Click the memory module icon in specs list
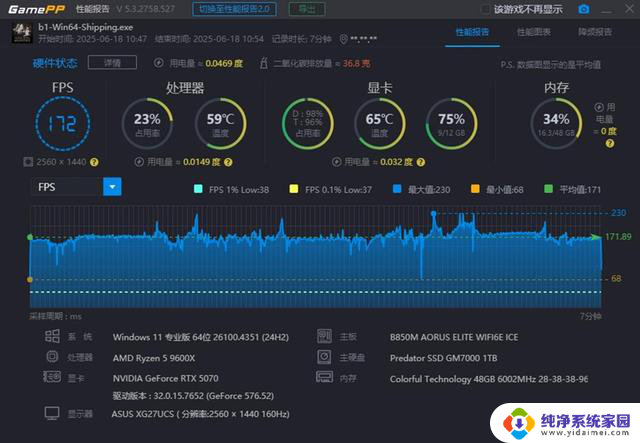This screenshot has width=640, height=443. tap(324, 376)
